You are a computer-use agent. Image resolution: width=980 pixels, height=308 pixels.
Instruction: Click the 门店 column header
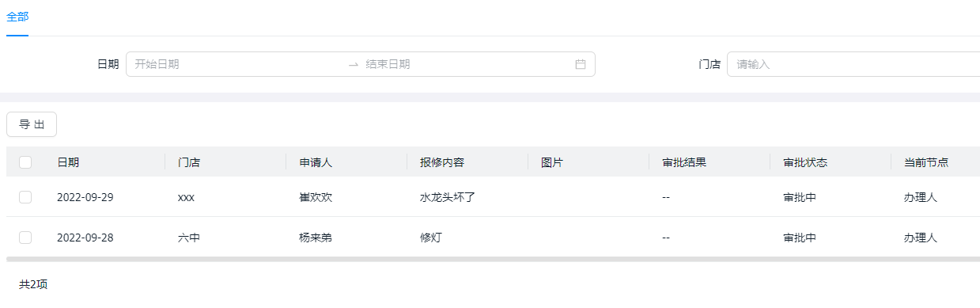[189, 162]
